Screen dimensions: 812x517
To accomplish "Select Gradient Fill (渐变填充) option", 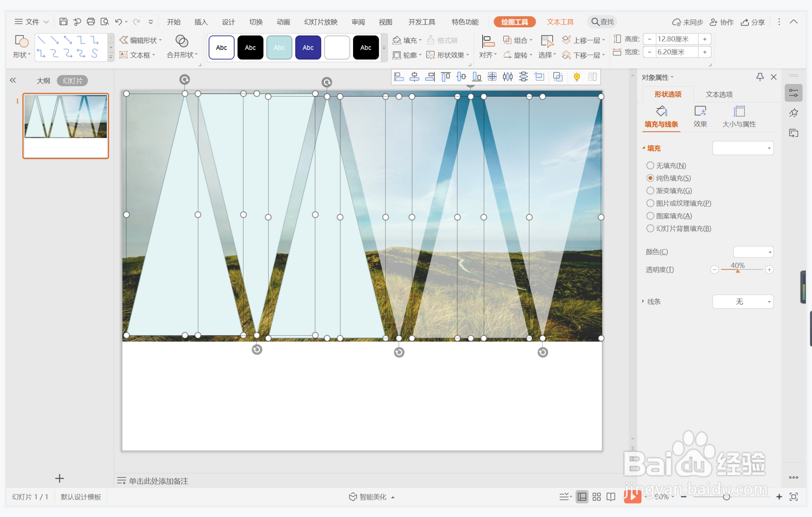I will click(650, 191).
